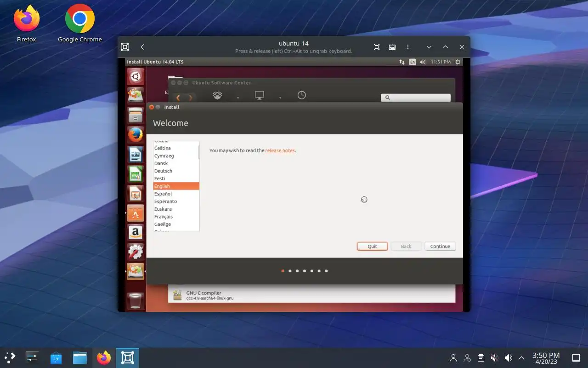588x368 pixels.
Task: Click the show desktop button on taskbar
Action: tap(576, 358)
